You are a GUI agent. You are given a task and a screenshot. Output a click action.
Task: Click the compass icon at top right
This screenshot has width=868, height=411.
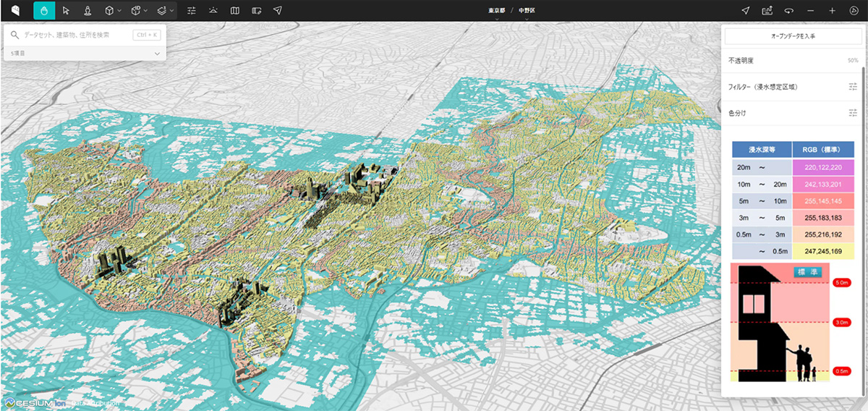pos(854,11)
